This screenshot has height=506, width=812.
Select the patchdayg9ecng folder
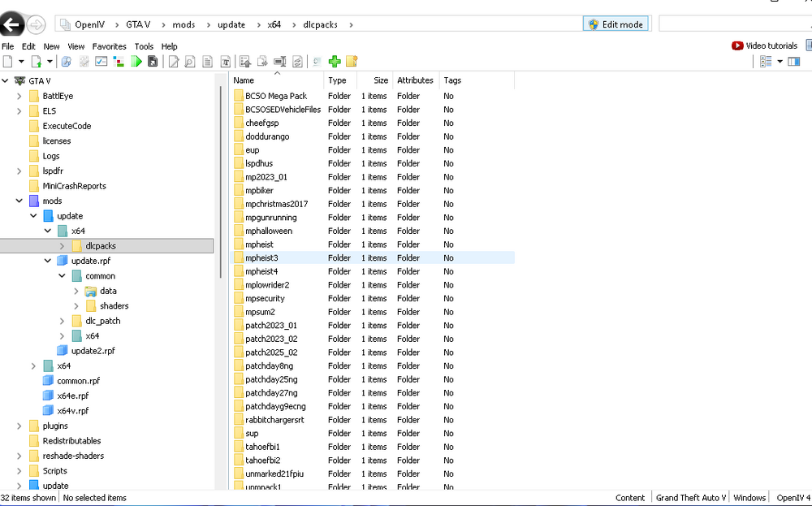pos(275,407)
